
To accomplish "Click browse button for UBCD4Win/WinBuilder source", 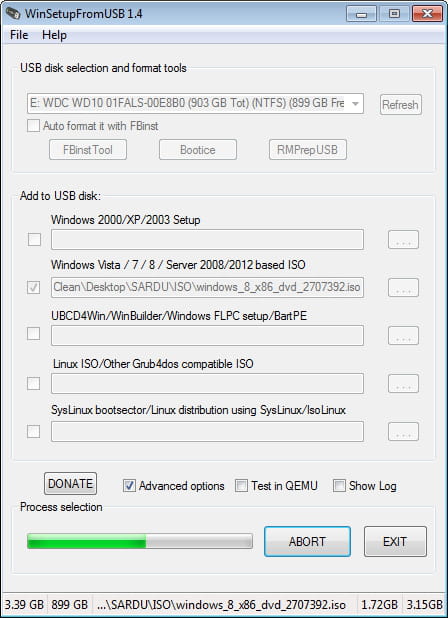I will click(x=403, y=335).
